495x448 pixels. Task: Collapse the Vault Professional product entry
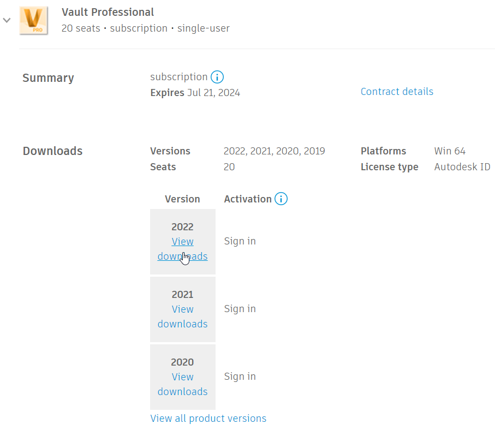pos(6,20)
